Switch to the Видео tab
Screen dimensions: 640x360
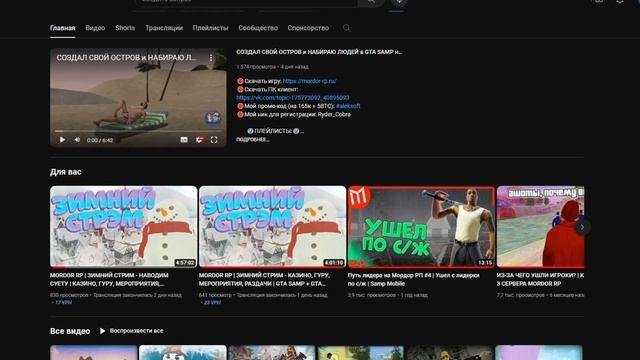[x=95, y=28]
